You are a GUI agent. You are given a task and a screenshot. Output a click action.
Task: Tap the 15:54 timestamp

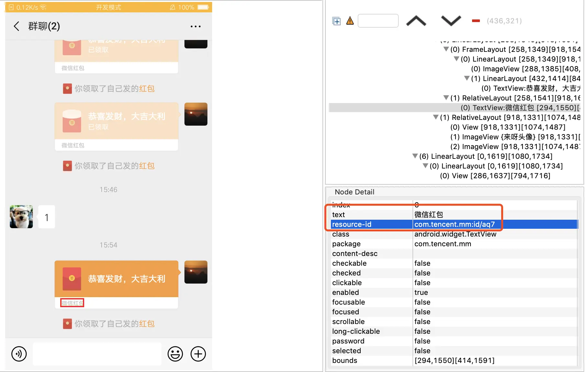coord(108,245)
